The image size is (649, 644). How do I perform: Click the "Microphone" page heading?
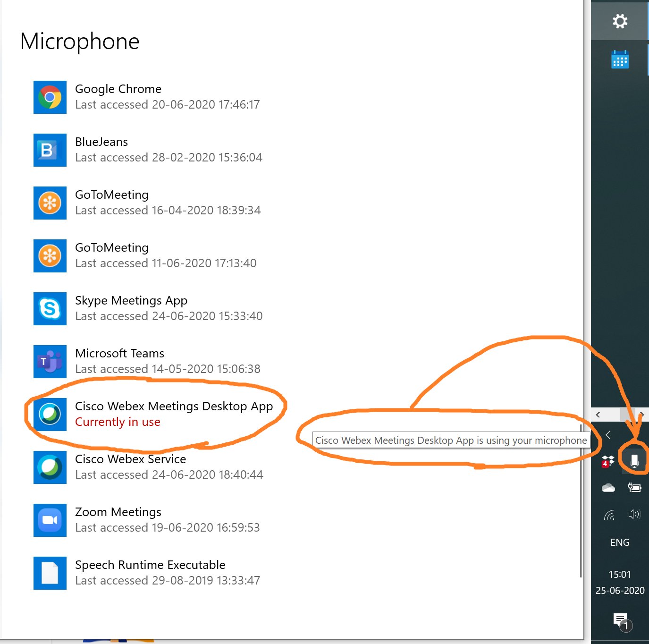[x=80, y=41]
